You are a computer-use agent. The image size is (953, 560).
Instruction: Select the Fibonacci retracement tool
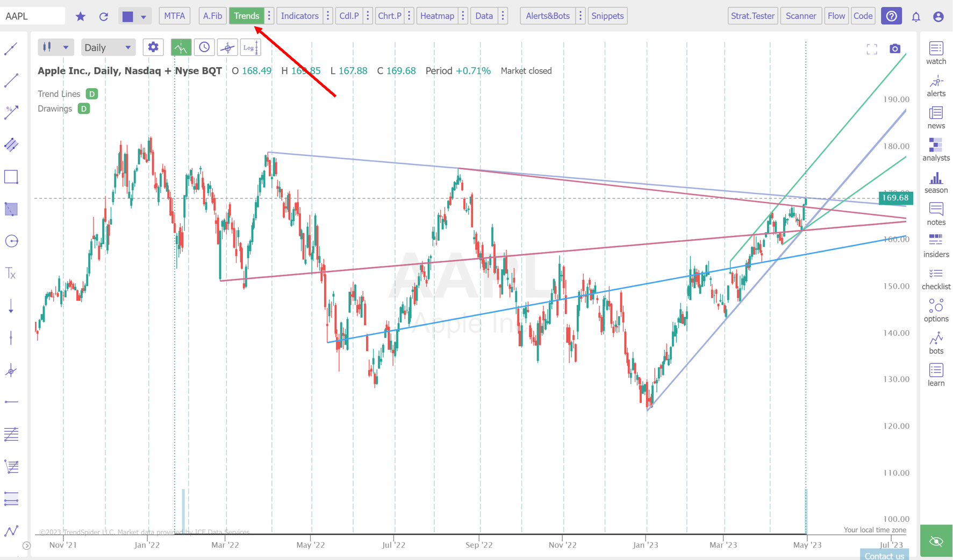11,434
